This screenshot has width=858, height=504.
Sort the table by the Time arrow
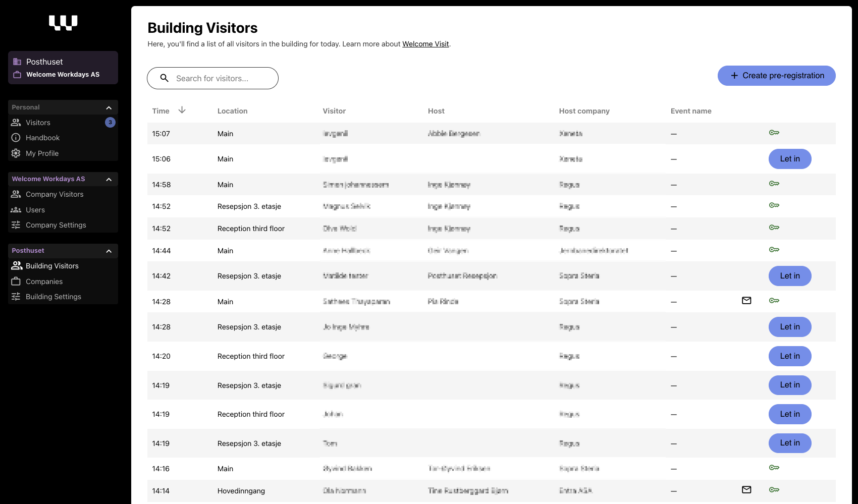click(x=182, y=110)
